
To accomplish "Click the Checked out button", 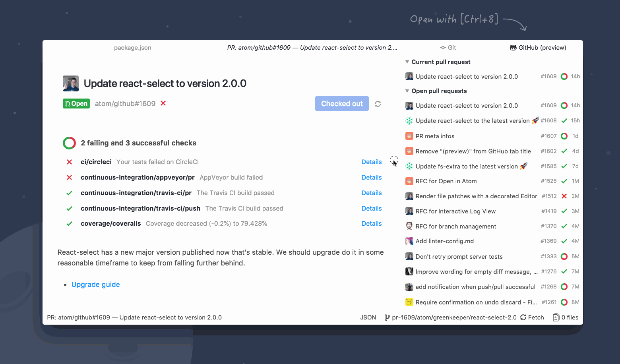I will click(x=341, y=103).
